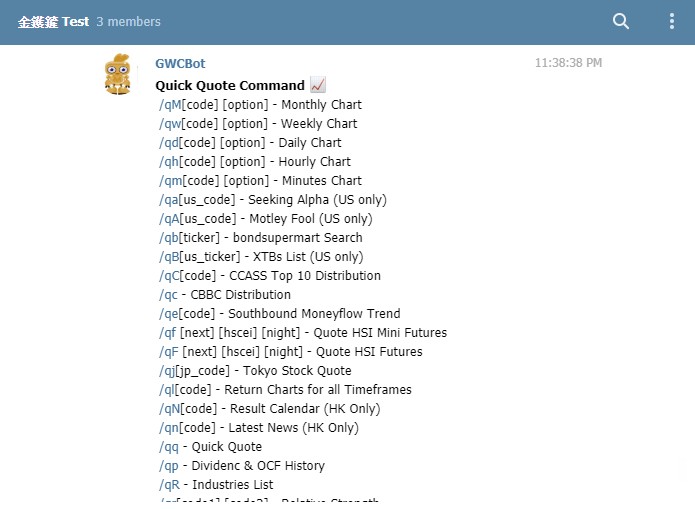The height and width of the screenshot is (509, 695).
Task: Open the group title Test header
Action: 54,21
